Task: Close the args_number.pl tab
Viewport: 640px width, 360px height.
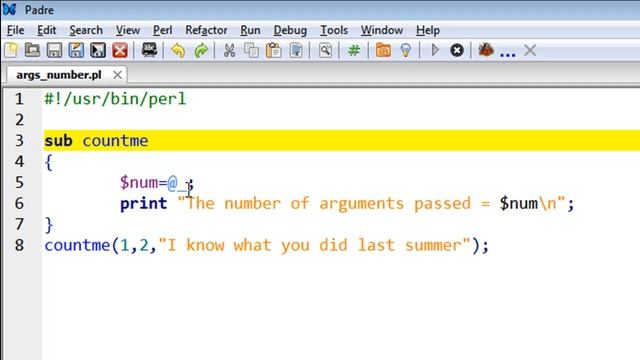Action: (x=117, y=75)
